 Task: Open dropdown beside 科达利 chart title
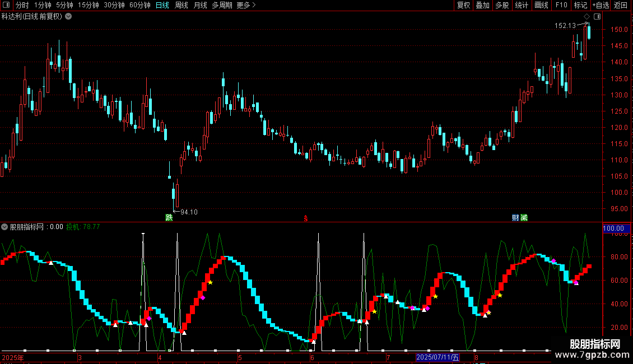pyautogui.click(x=69, y=16)
